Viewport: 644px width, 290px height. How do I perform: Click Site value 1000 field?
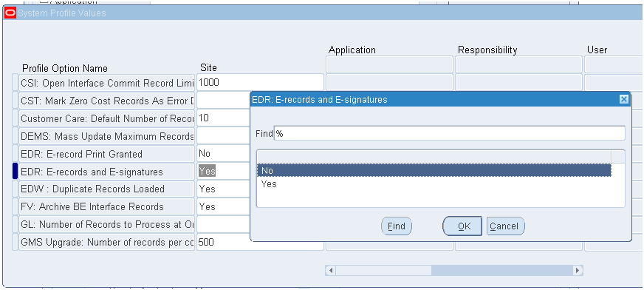260,83
